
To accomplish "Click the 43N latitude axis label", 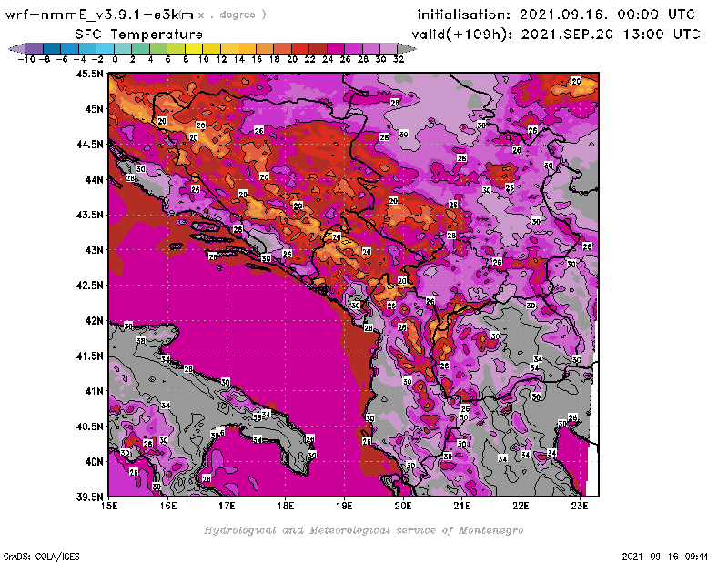I will click(95, 250).
